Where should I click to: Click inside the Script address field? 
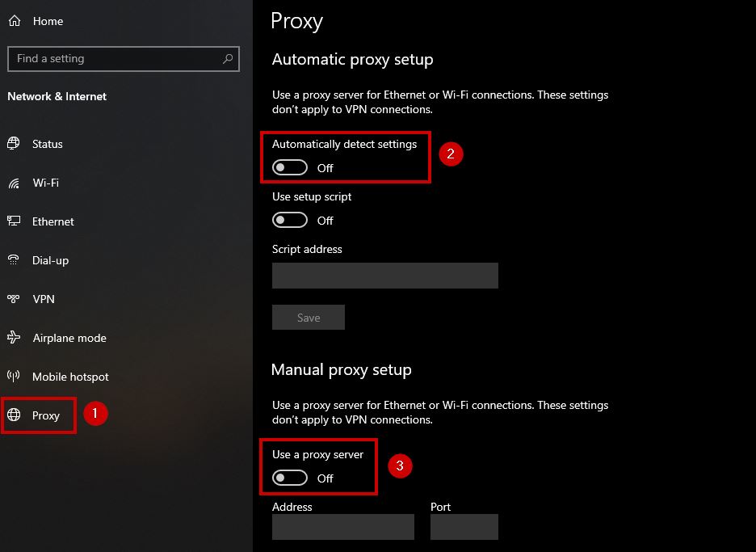pos(384,276)
